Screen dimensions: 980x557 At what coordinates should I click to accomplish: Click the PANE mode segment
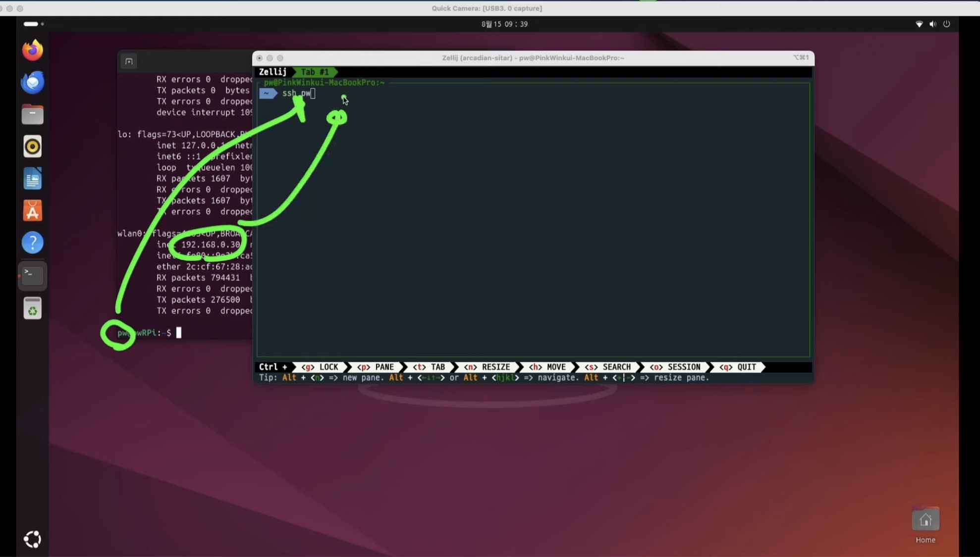(x=377, y=367)
